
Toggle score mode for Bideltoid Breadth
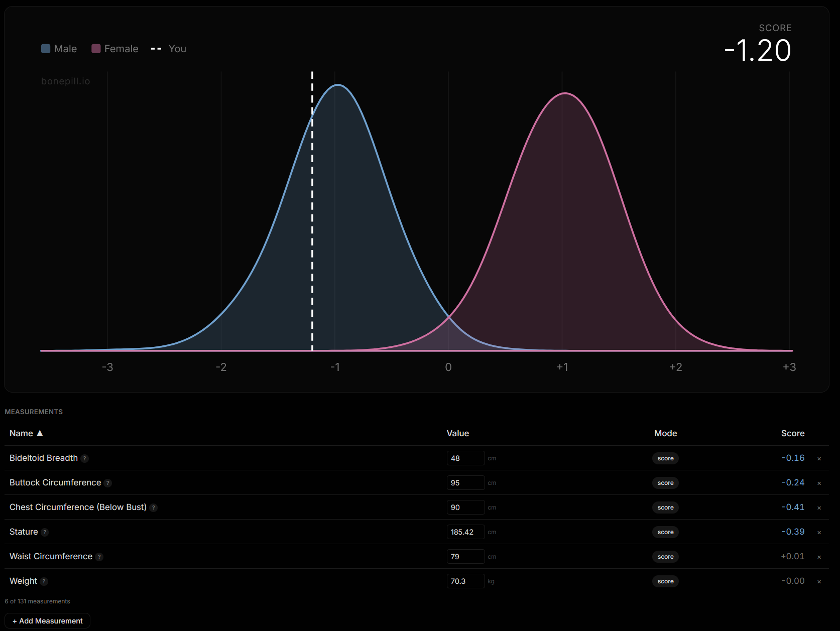665,458
